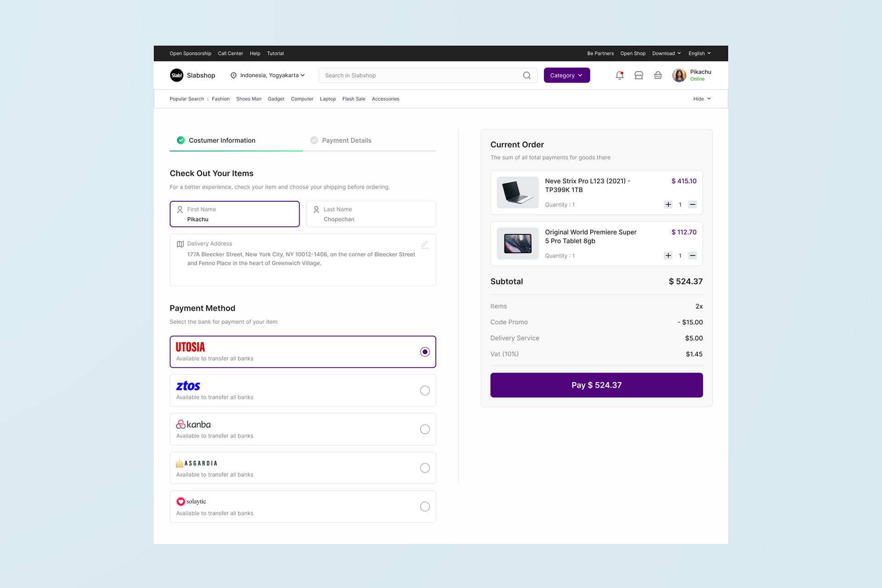Increase Neve Strix Pro laptop quantity

click(x=668, y=204)
